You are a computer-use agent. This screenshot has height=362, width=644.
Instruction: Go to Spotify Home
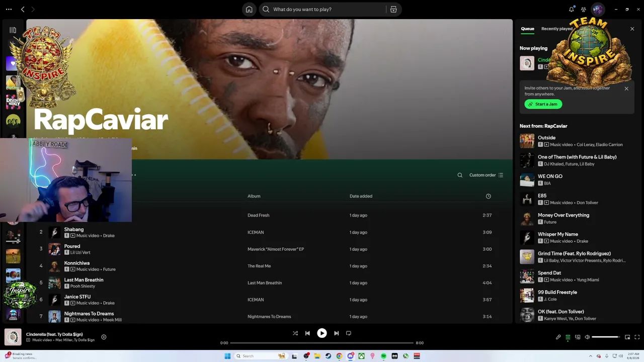pos(249,9)
